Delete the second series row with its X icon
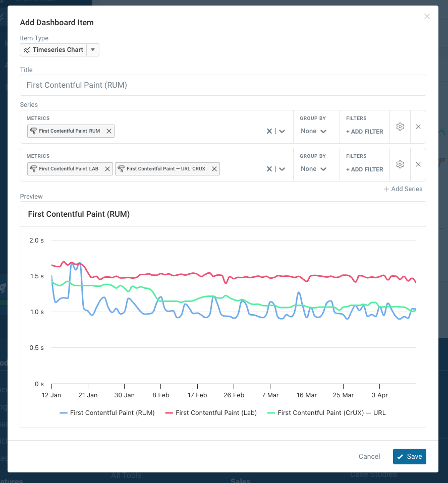Image resolution: width=448 pixels, height=483 pixels. pos(418,164)
